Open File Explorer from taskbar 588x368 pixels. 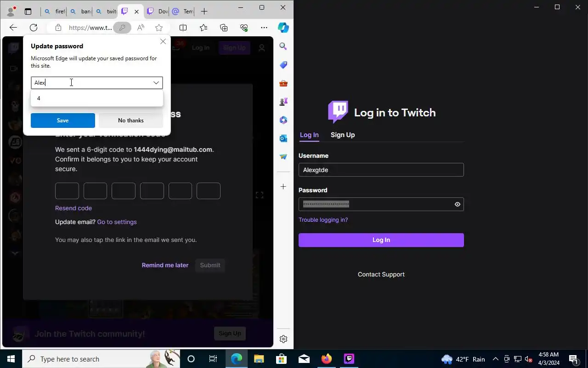(x=259, y=359)
